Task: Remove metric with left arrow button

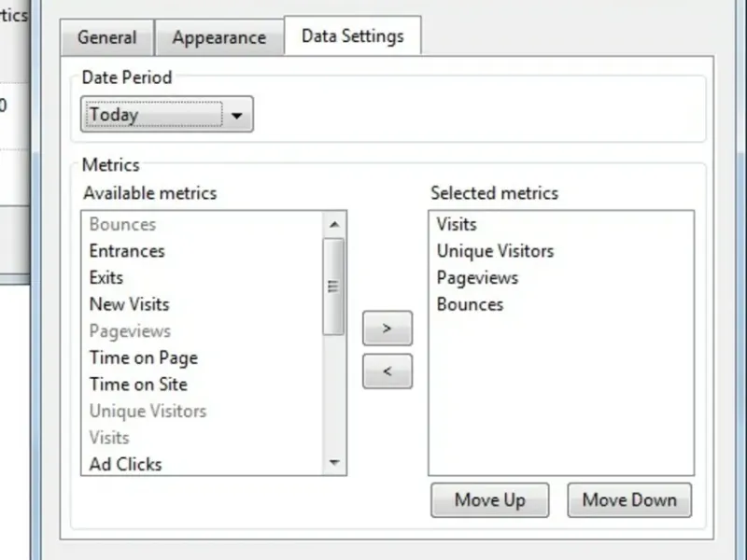Action: tap(387, 371)
